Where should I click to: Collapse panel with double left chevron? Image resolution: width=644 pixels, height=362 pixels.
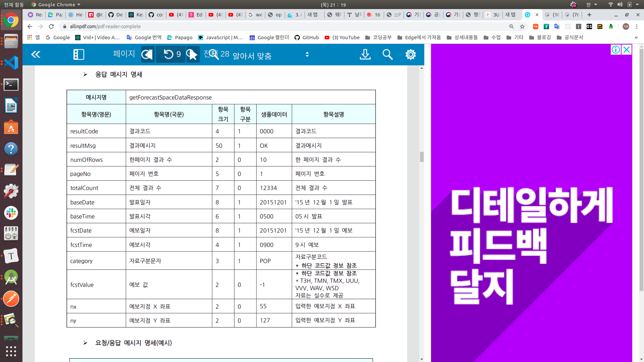pyautogui.click(x=36, y=54)
